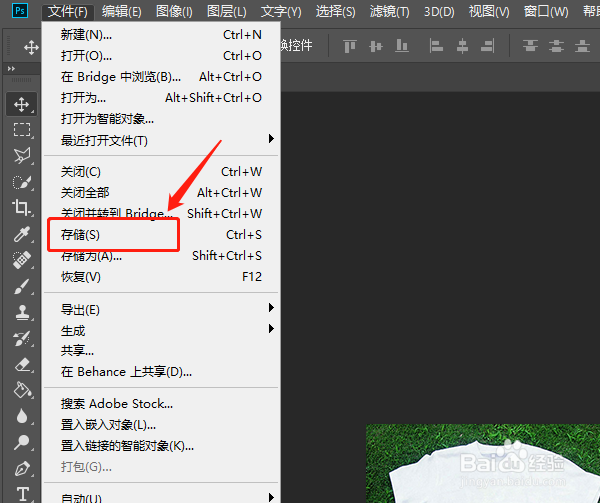Select the Rectangular Marquee tool
Image resolution: width=600 pixels, height=503 pixels.
coord(21,130)
